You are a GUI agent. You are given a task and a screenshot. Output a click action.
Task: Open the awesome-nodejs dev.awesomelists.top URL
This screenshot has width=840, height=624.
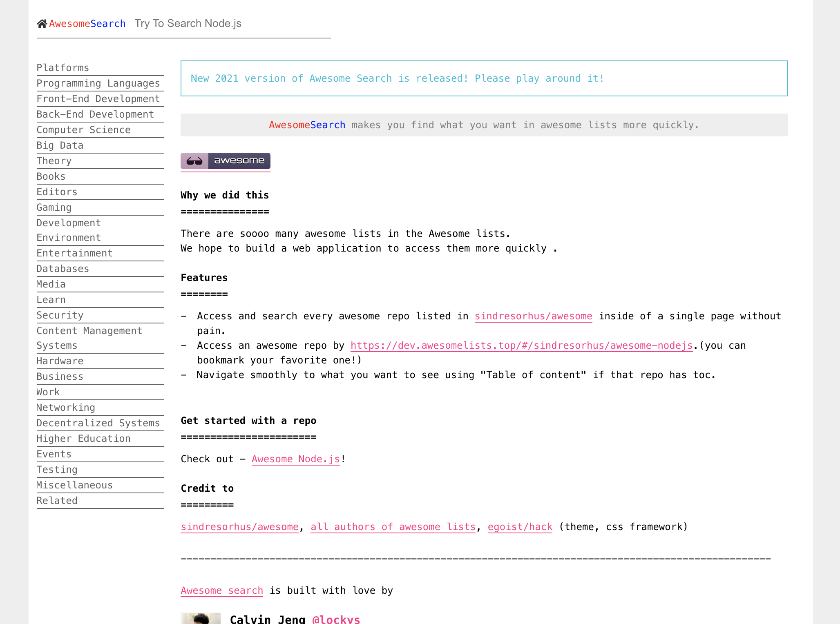[x=521, y=345]
